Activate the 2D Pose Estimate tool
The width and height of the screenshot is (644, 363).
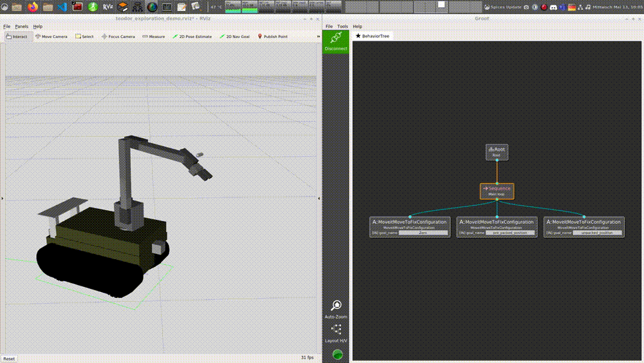tap(192, 37)
